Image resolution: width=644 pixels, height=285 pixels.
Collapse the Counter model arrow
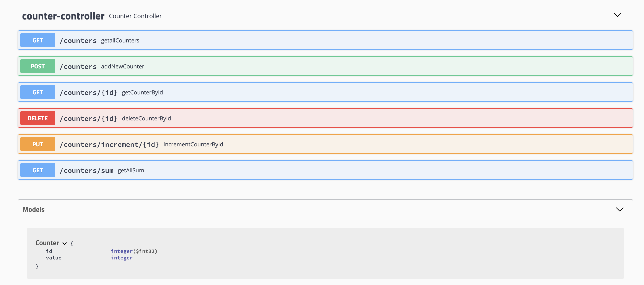65,243
